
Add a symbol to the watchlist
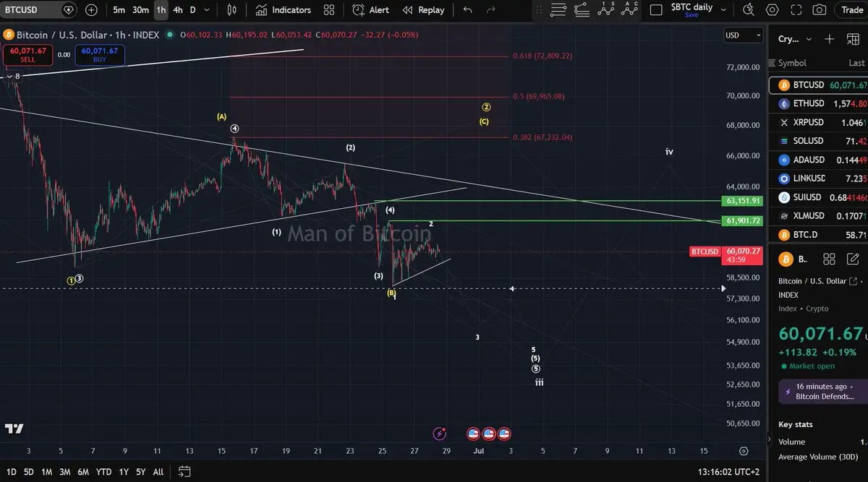coord(829,39)
